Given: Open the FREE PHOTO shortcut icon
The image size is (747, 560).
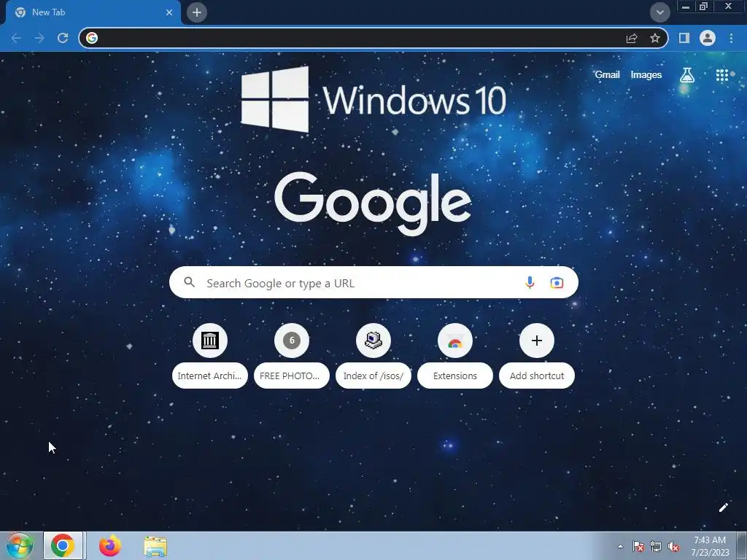Looking at the screenshot, I should (292, 341).
